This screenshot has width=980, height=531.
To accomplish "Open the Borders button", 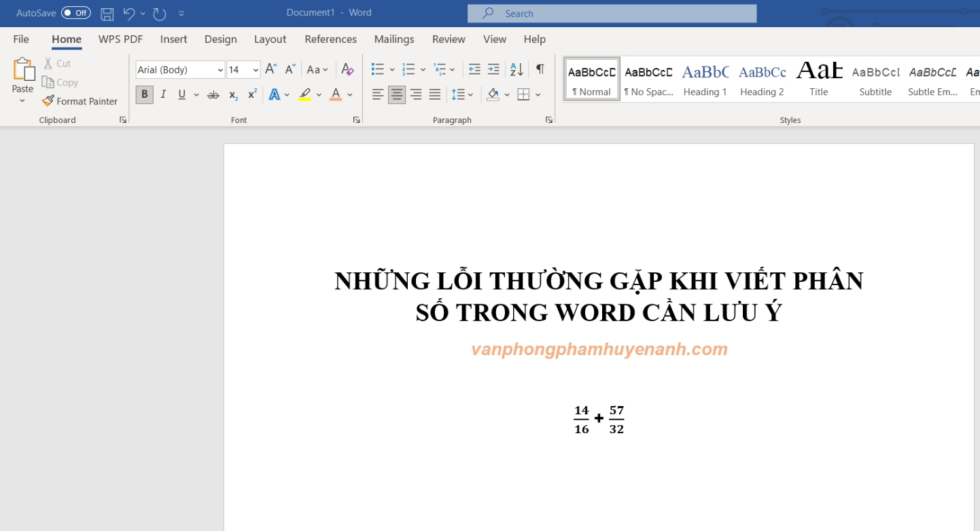I will pyautogui.click(x=523, y=94).
